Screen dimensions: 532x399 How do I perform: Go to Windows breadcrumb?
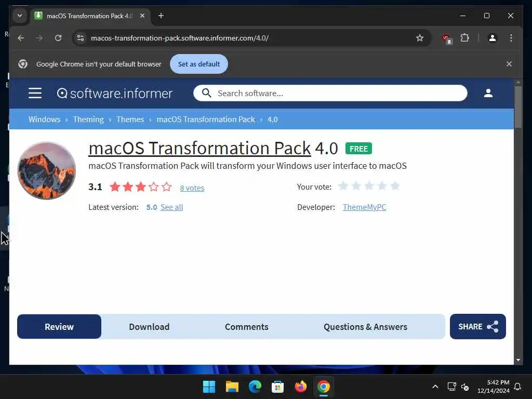pos(45,119)
